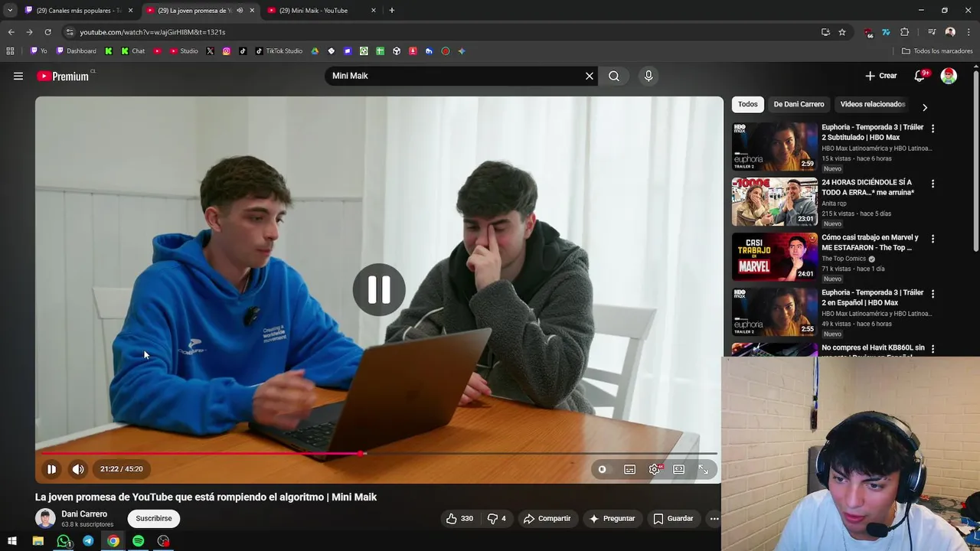Mute the video volume speaker
This screenshot has height=551, width=980.
click(x=78, y=469)
